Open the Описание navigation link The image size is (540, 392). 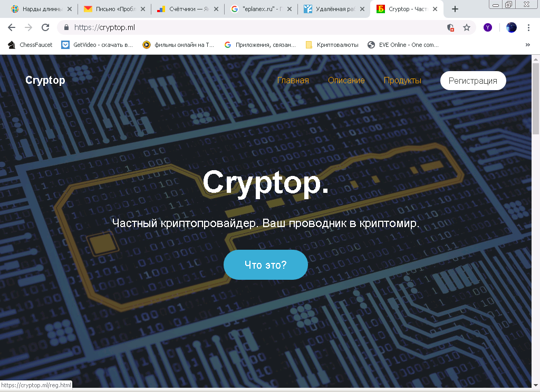click(346, 80)
